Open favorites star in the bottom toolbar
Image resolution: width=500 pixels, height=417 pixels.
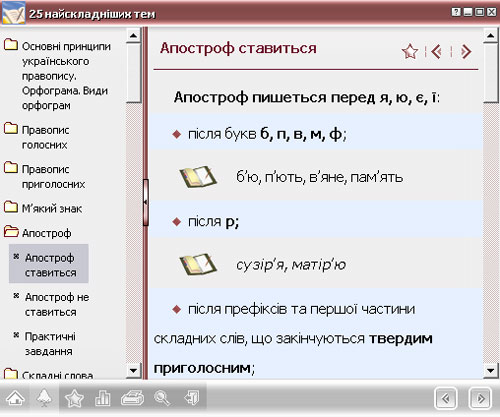coord(74,398)
